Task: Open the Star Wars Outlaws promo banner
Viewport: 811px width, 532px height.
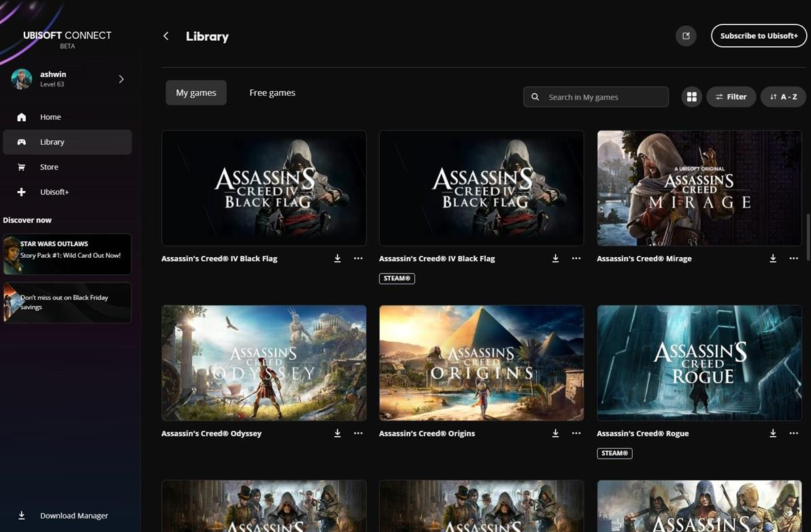Action: point(66,254)
